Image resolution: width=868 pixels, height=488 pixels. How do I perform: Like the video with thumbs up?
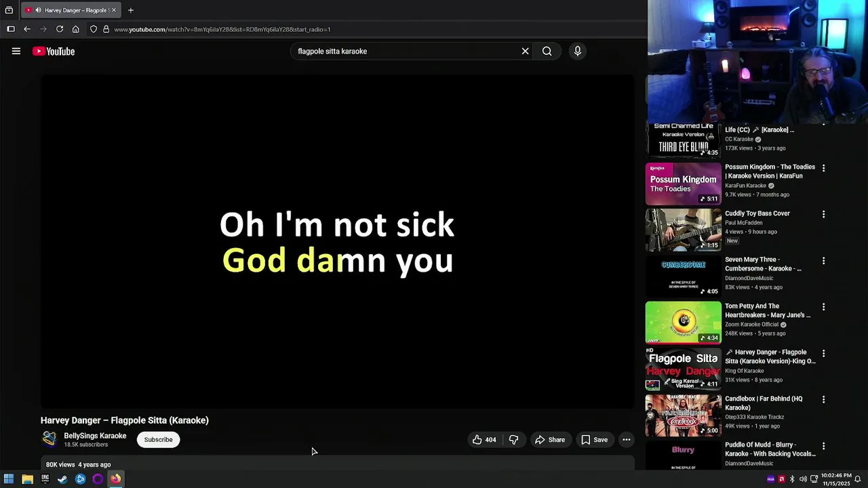coord(485,440)
